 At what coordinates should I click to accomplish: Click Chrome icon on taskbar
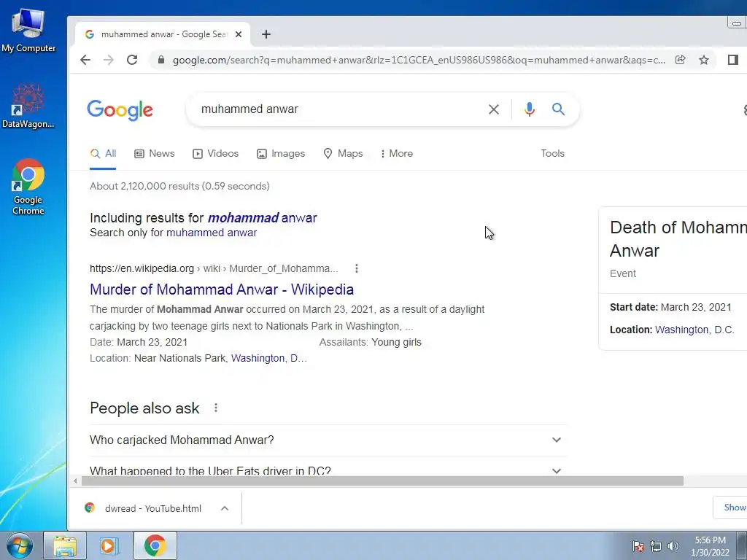coord(155,545)
